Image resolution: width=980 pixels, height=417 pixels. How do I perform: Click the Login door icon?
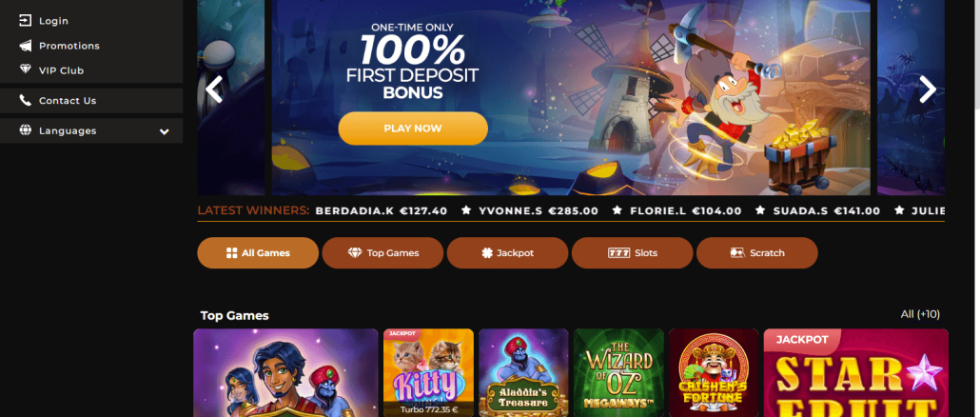coord(25,21)
